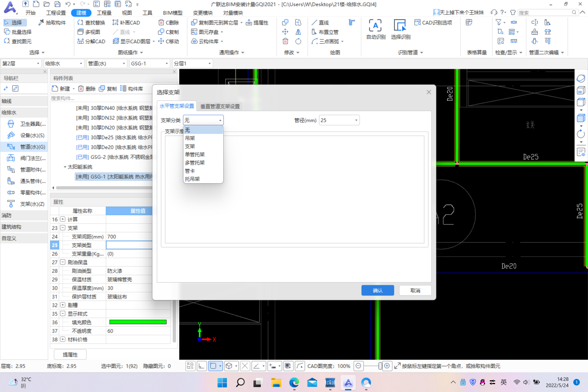
Task: Click the 批量选择 batch select tool
Action: (18, 32)
